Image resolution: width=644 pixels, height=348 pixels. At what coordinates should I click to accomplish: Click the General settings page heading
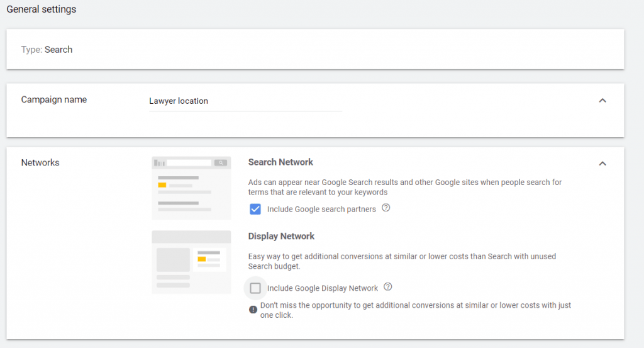(x=42, y=10)
